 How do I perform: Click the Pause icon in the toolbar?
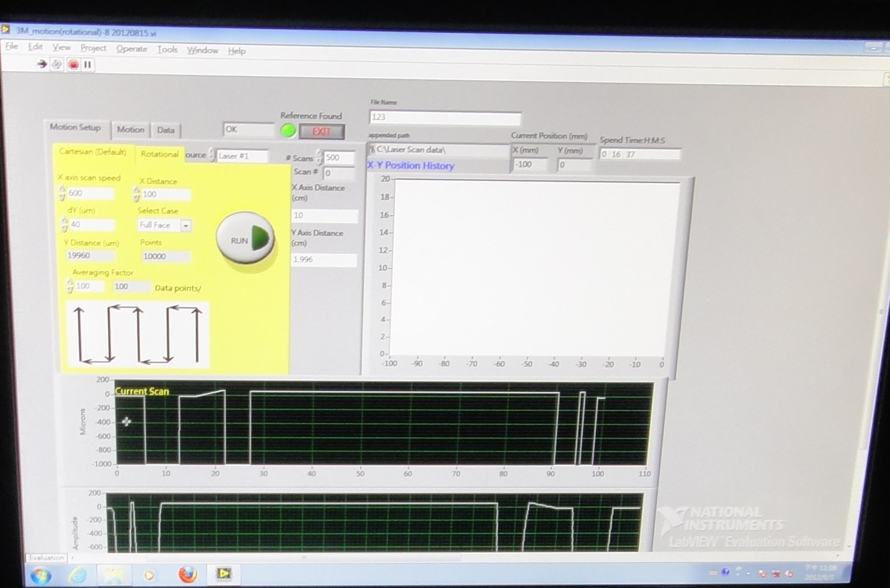click(88, 65)
